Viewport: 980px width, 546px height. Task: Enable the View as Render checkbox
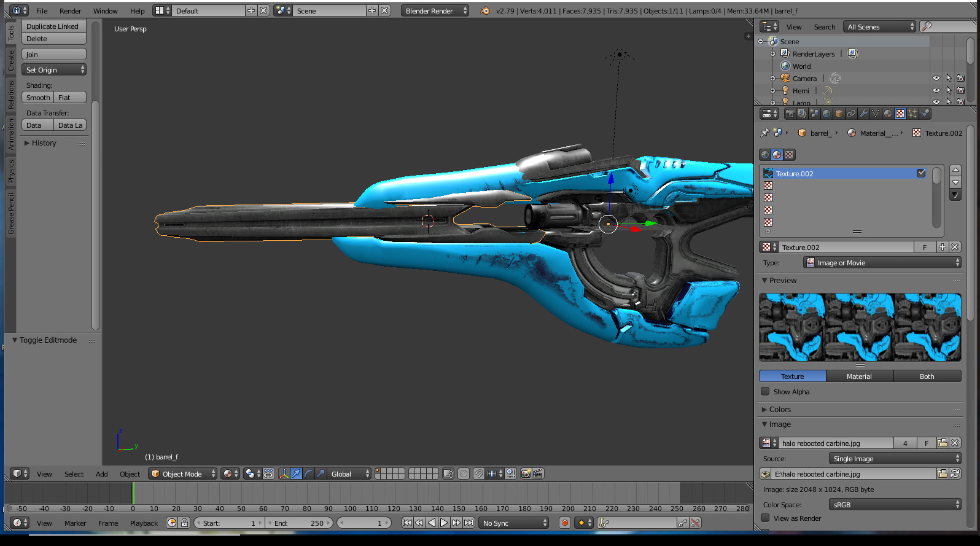click(x=765, y=518)
